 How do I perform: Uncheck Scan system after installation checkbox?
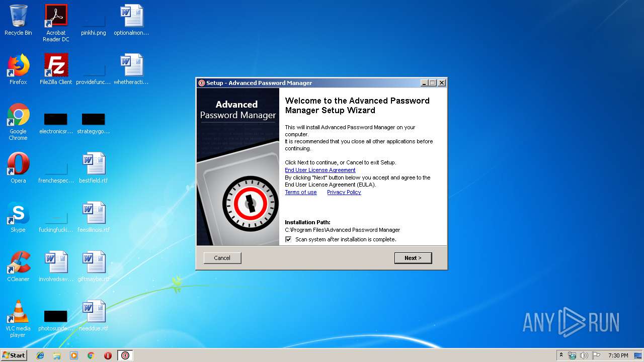288,239
